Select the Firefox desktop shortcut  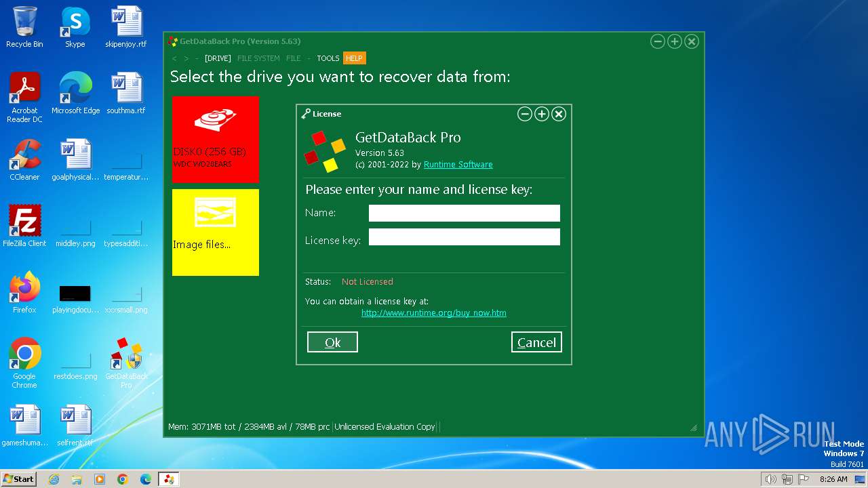tap(24, 293)
